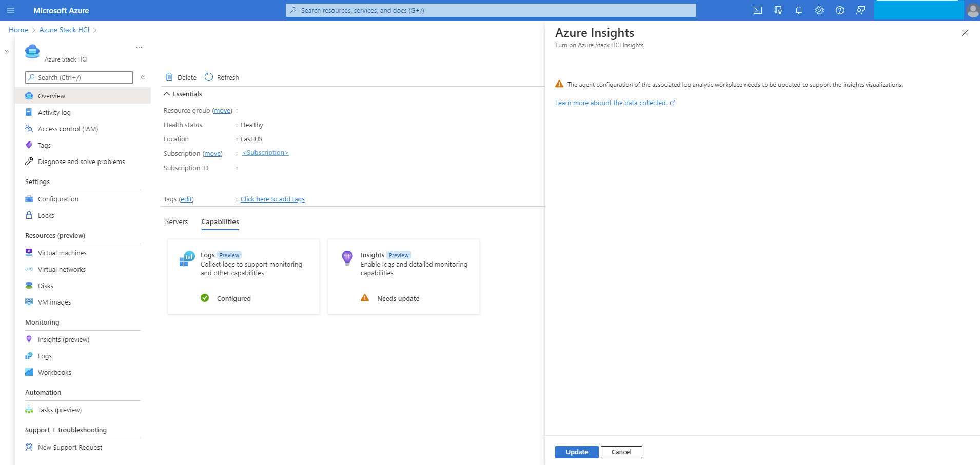Viewport: 980px width, 465px height.
Task: Collapse the Essentials section
Action: (167, 94)
